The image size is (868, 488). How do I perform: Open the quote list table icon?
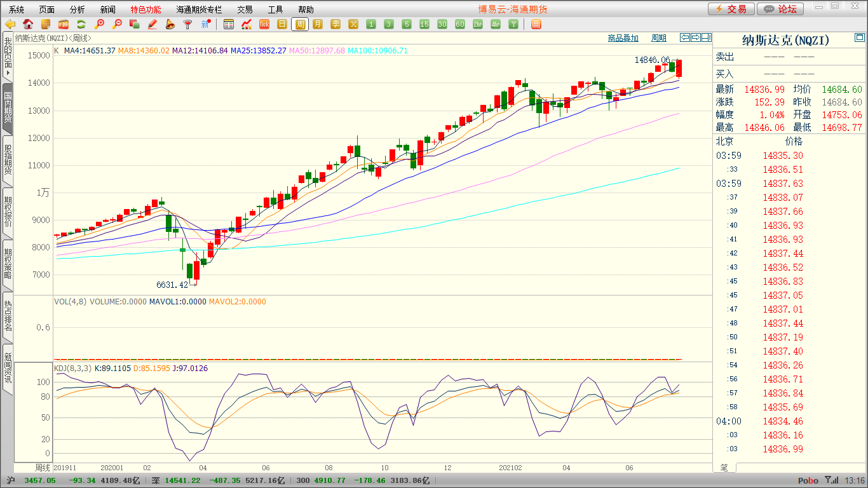click(x=229, y=24)
